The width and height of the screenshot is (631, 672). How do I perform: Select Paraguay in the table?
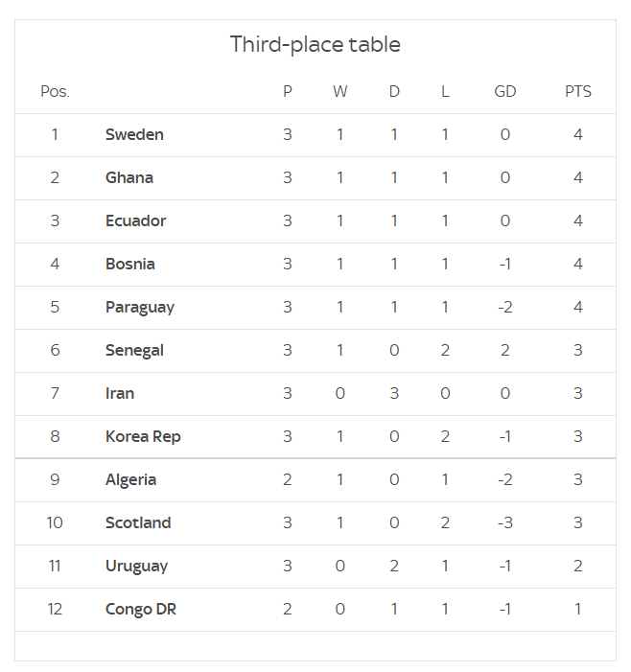pos(140,308)
